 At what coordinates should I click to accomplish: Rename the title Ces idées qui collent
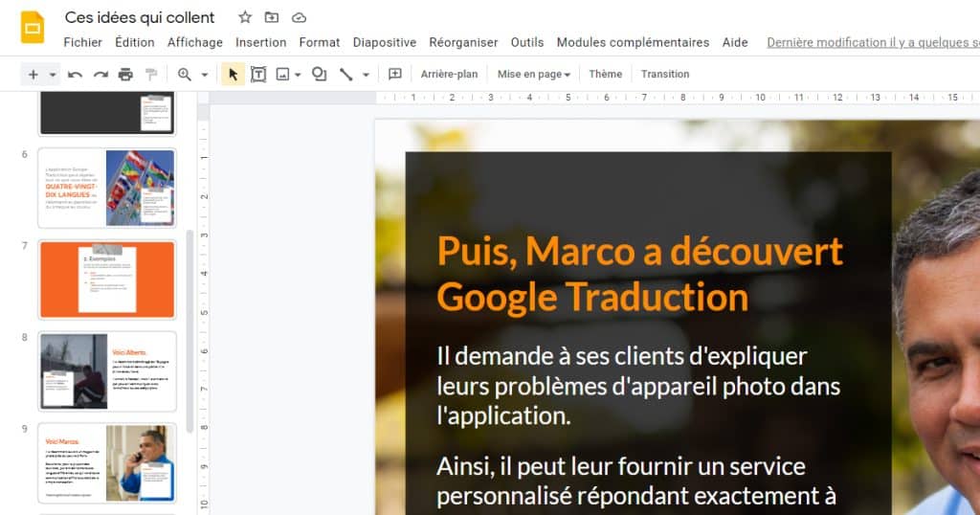(140, 17)
